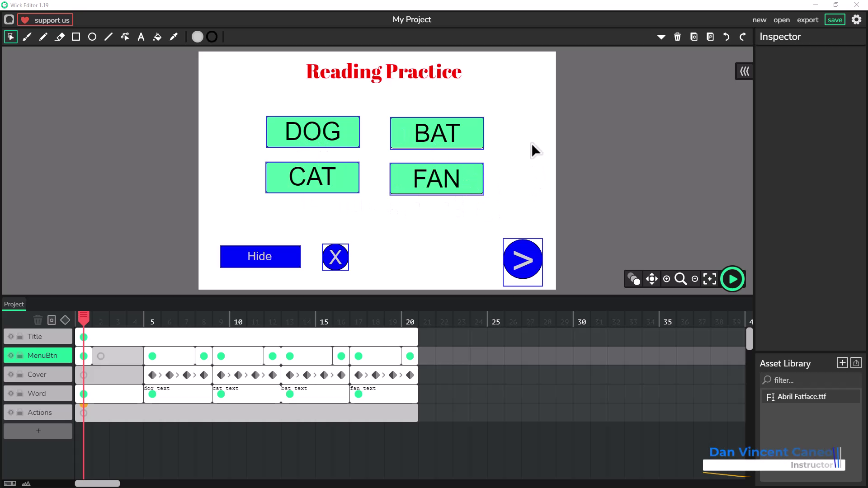The image size is (868, 488).
Task: Select the Fill Bucket tool
Action: (157, 37)
